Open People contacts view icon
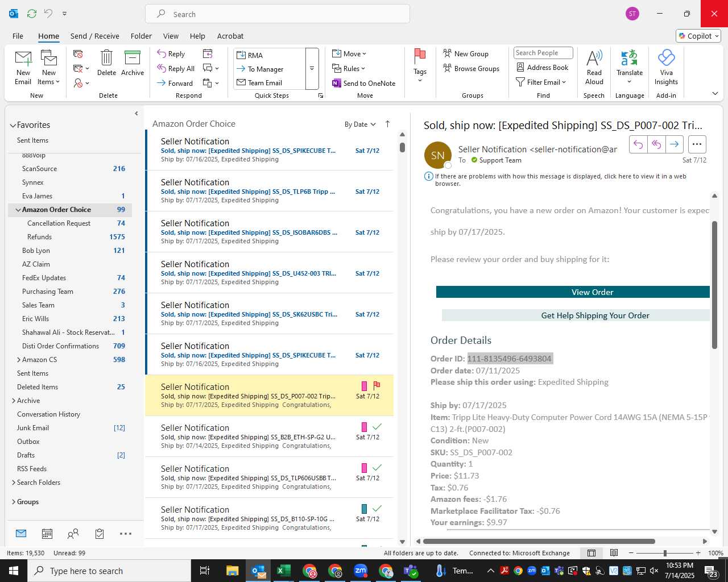Screen dimensions: 728x582 (x=73, y=534)
